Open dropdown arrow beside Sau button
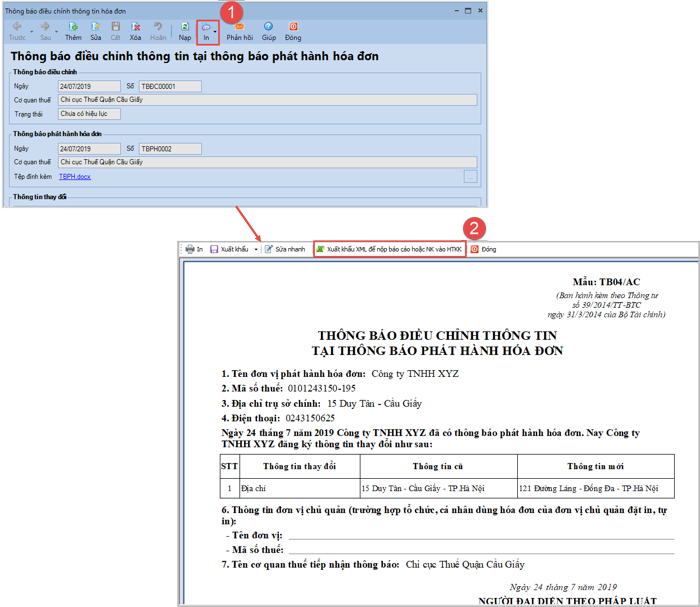Image resolution: width=700 pixels, height=607 pixels. (x=56, y=32)
